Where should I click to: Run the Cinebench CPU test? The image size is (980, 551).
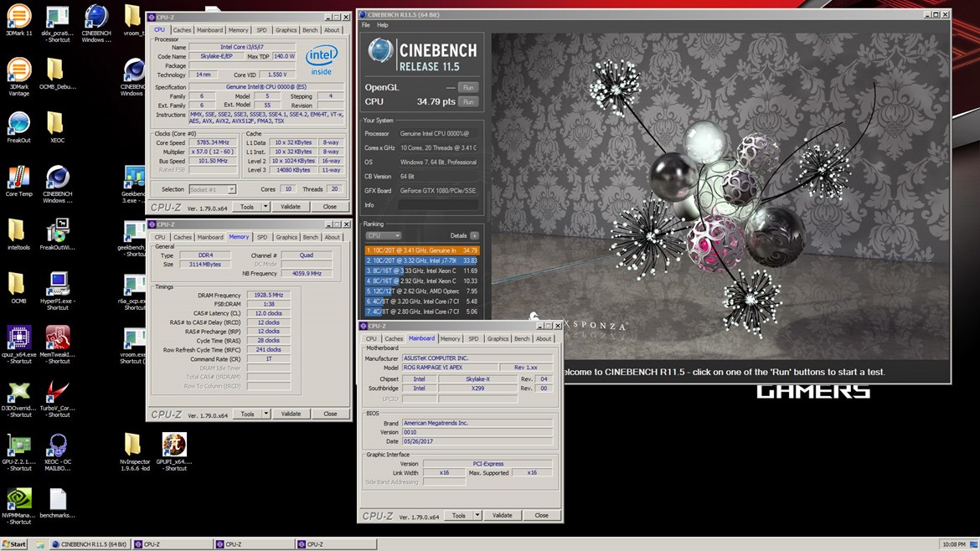pos(467,102)
